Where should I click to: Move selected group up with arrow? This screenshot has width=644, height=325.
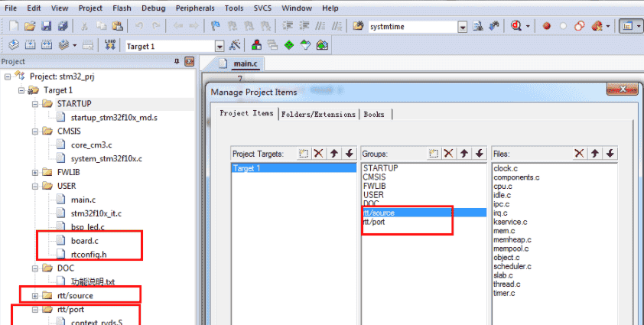464,154
